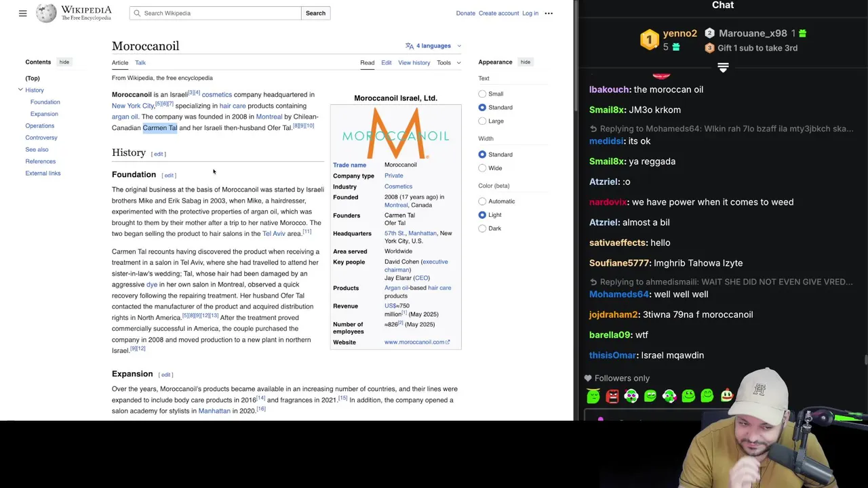Hide the Contents sidebar
Image resolution: width=868 pixels, height=488 pixels.
(x=64, y=62)
